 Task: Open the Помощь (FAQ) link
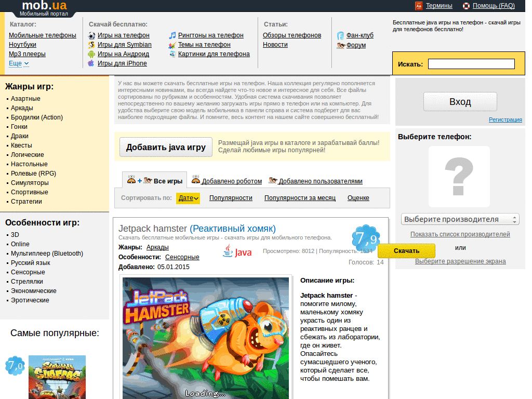(494, 6)
